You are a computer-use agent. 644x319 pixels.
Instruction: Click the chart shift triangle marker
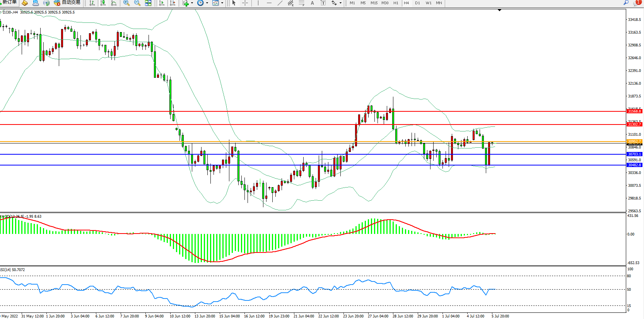coord(499,10)
